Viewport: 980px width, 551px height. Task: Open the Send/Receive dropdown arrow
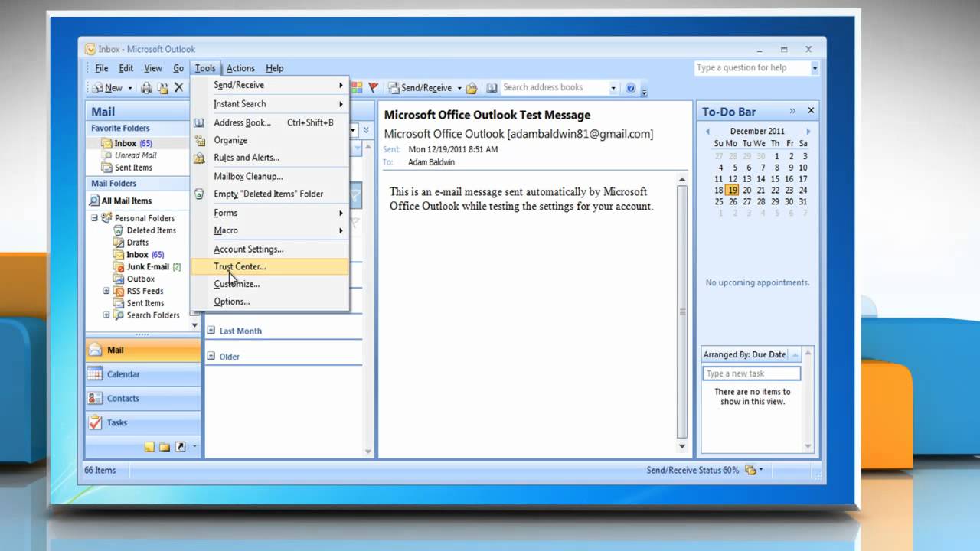point(459,88)
